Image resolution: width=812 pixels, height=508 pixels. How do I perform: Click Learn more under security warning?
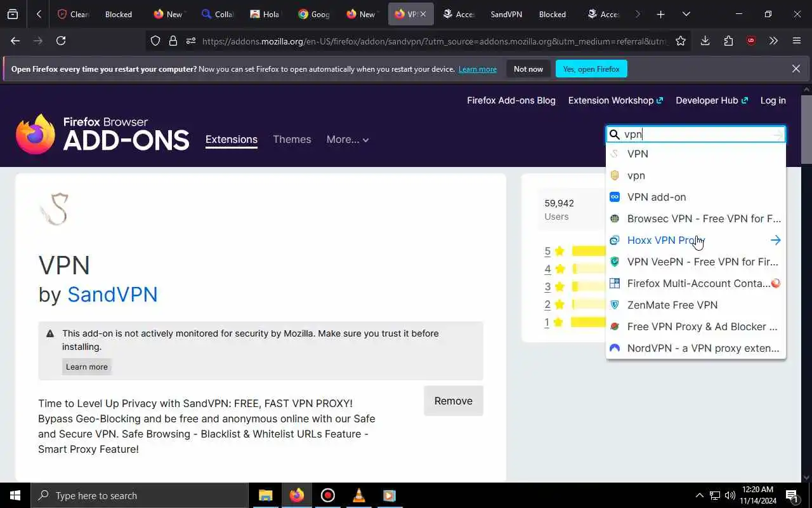(x=87, y=366)
